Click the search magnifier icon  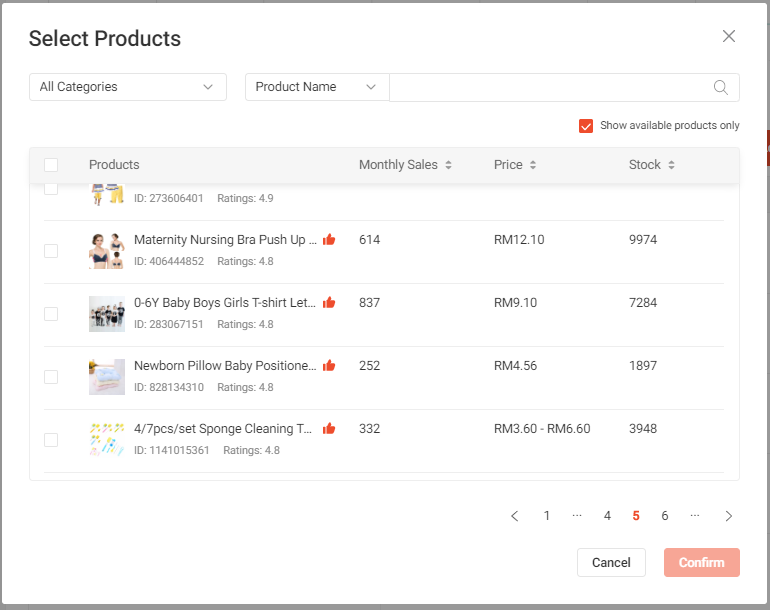click(720, 87)
